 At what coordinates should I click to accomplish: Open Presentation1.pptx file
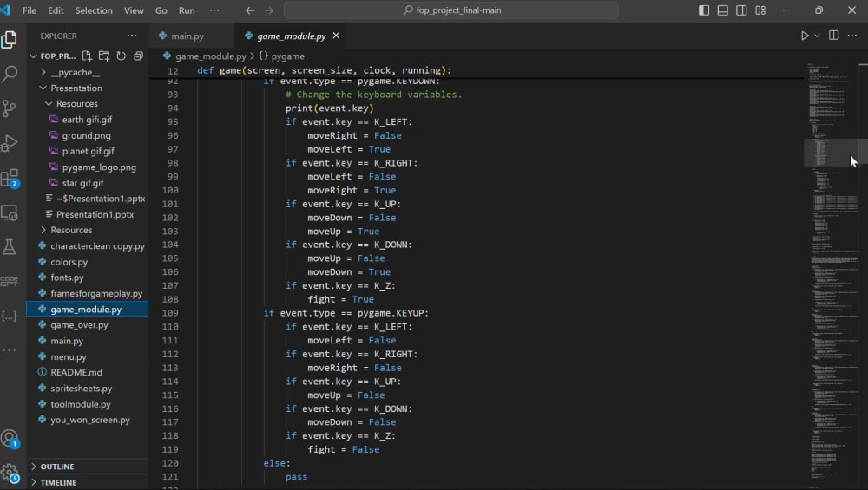[x=95, y=214]
